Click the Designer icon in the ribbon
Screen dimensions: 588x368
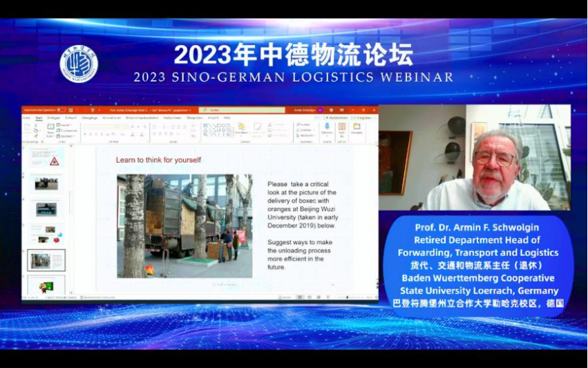(x=357, y=128)
